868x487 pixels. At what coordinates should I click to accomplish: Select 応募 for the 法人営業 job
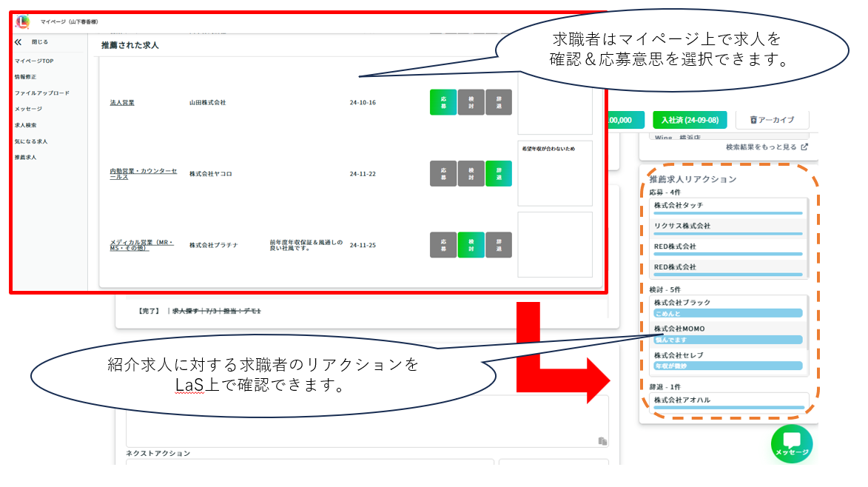pyautogui.click(x=443, y=102)
